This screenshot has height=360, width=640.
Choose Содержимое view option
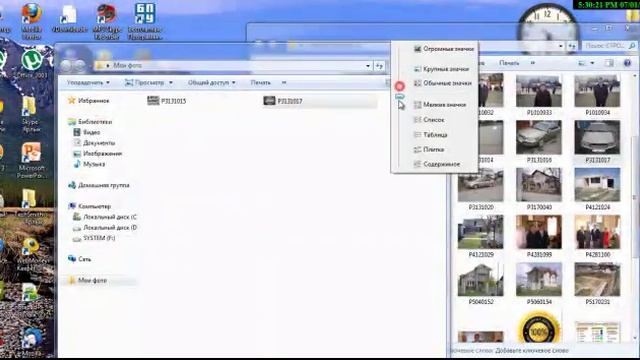(437, 164)
